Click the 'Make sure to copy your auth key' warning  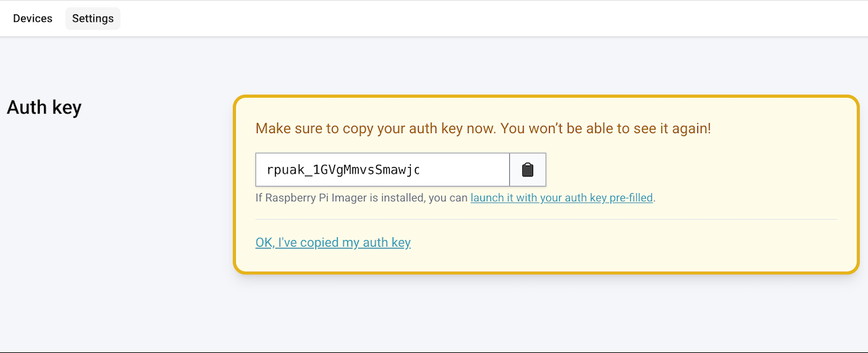[483, 129]
